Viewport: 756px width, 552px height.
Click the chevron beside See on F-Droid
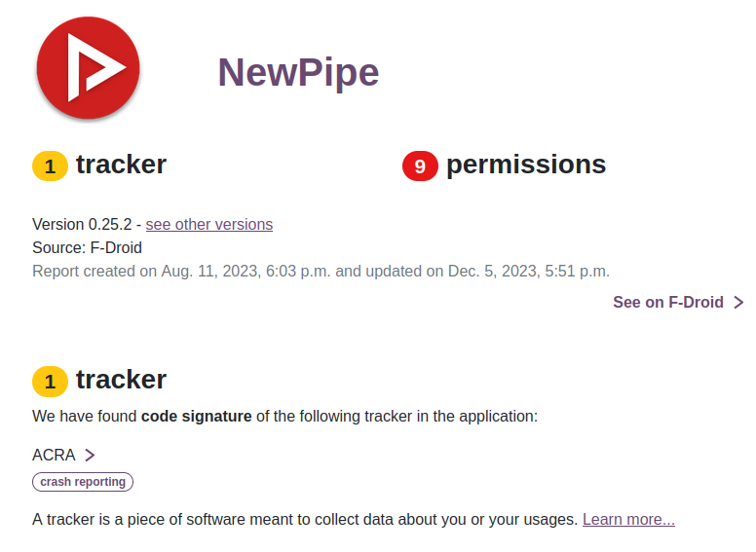[x=738, y=303]
